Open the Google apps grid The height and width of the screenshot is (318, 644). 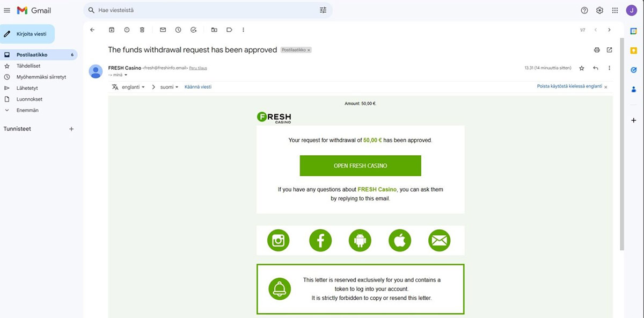pos(615,10)
